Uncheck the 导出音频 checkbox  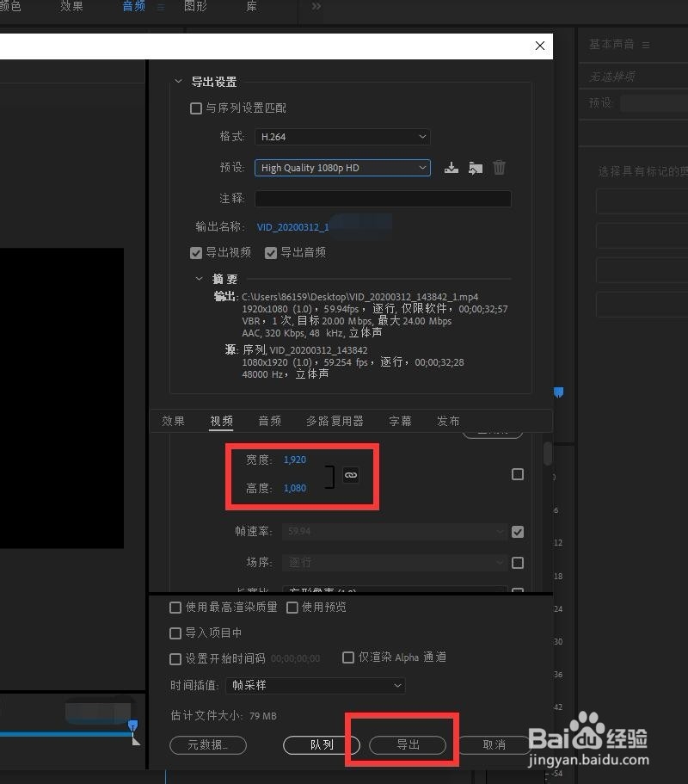coord(271,253)
